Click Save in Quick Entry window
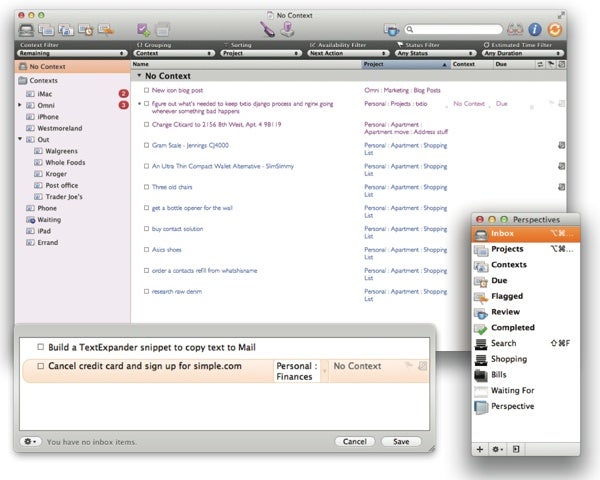Screen dimensions: 600x480 click(401, 441)
